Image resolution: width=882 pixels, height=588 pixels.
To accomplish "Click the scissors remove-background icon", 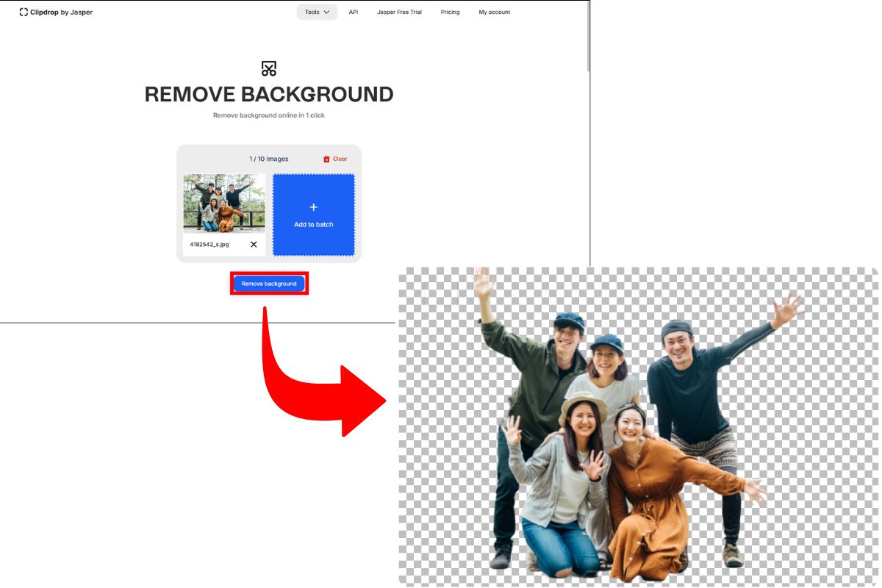I will [x=269, y=69].
